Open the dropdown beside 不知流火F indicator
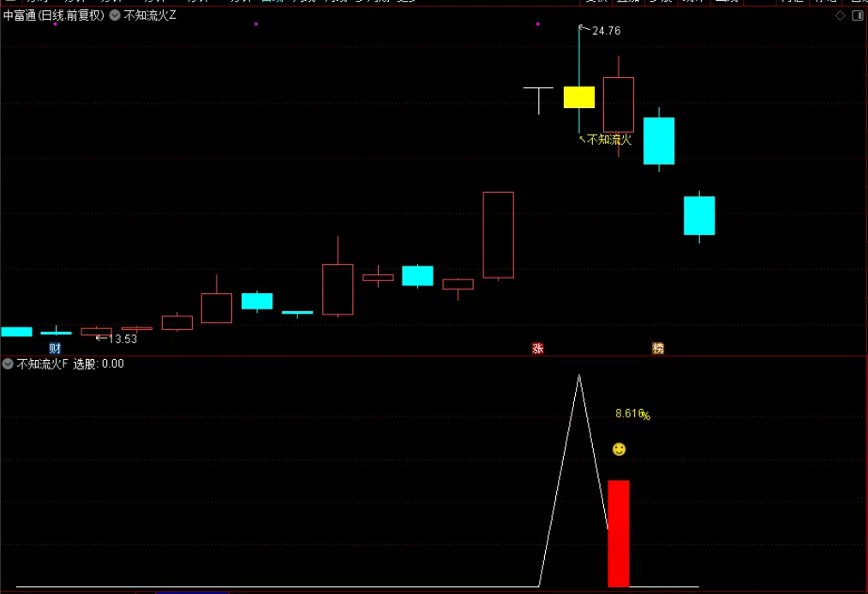 pos(8,363)
